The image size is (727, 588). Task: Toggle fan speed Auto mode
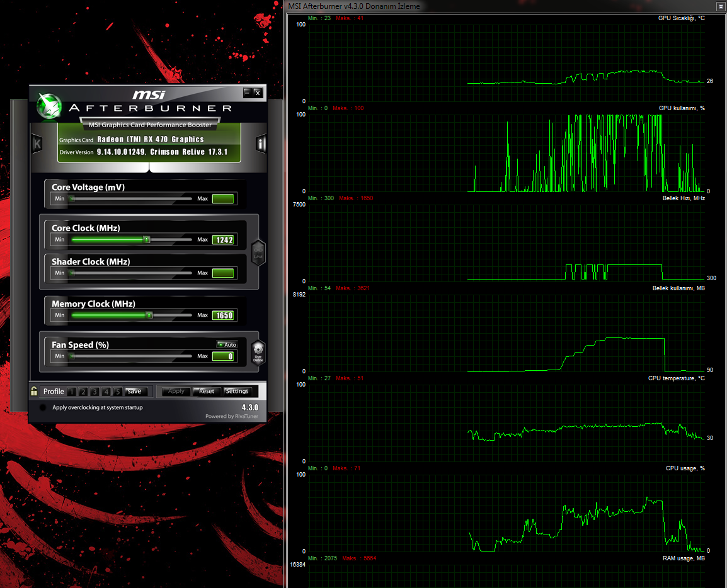tap(227, 345)
